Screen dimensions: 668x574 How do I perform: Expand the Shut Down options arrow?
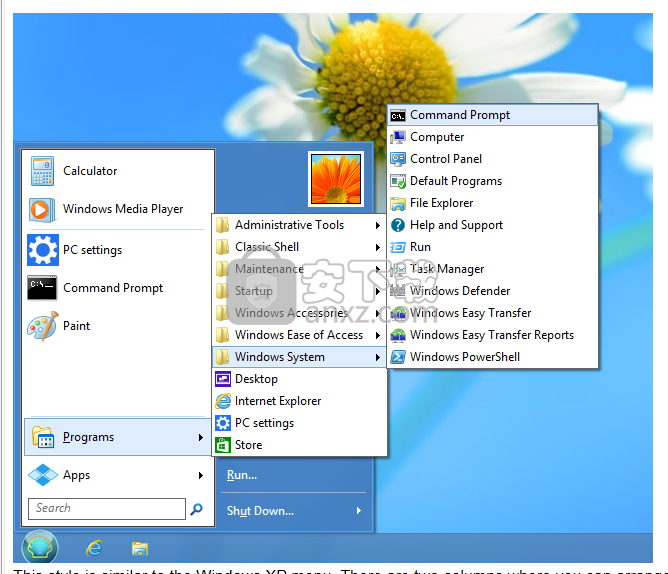pos(359,511)
